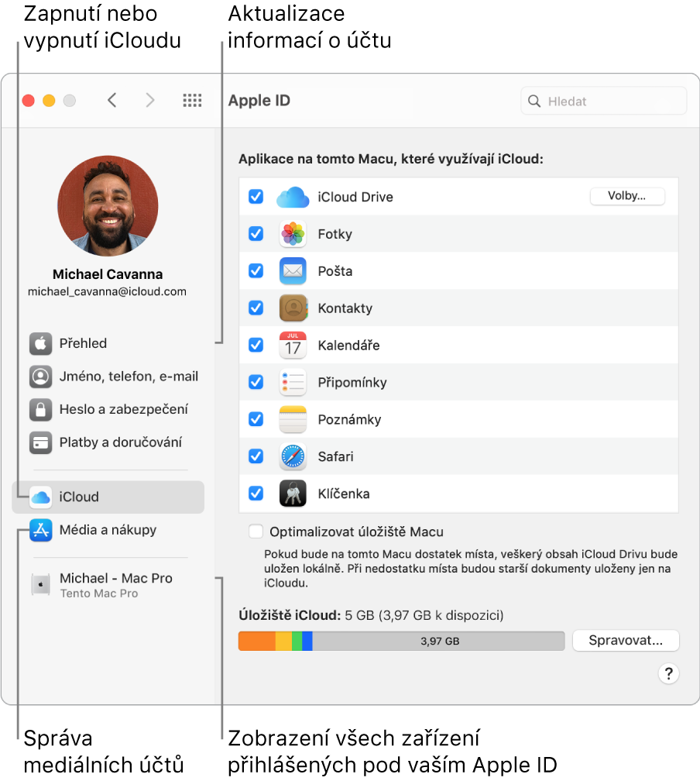This screenshot has height=781, width=700.
Task: Click the Spravovat... storage button
Action: point(626,641)
